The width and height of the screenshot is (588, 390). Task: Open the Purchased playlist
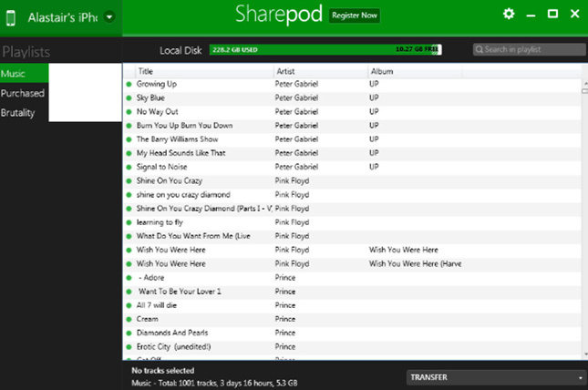click(23, 93)
